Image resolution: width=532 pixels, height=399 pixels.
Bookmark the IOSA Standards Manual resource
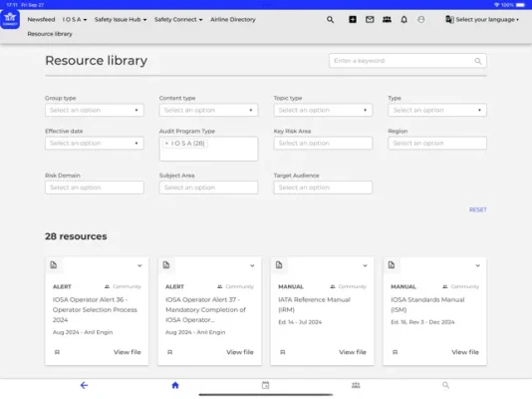(x=395, y=352)
